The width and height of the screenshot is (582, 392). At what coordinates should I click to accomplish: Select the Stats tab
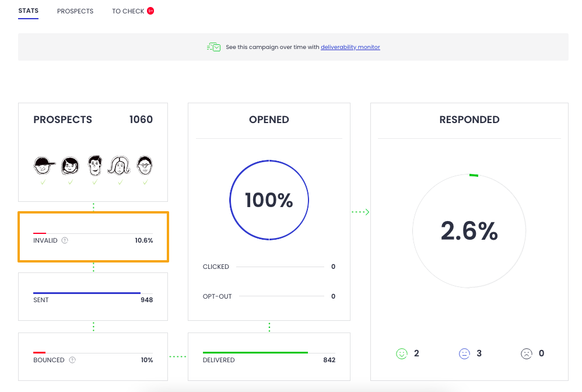28,11
